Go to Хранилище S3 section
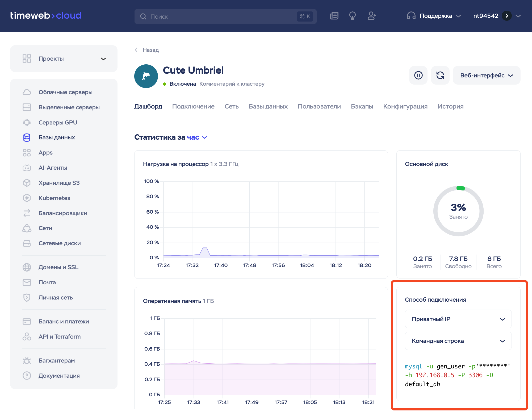 59,183
